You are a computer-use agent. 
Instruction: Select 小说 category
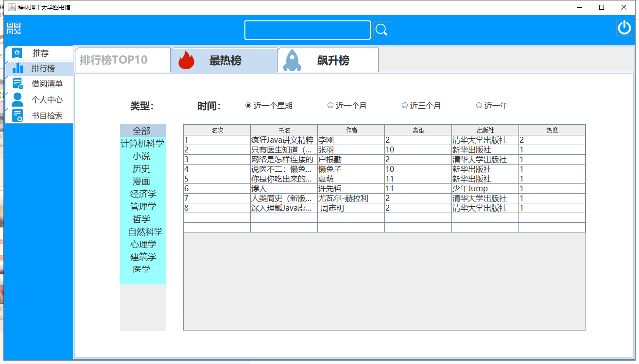143,156
